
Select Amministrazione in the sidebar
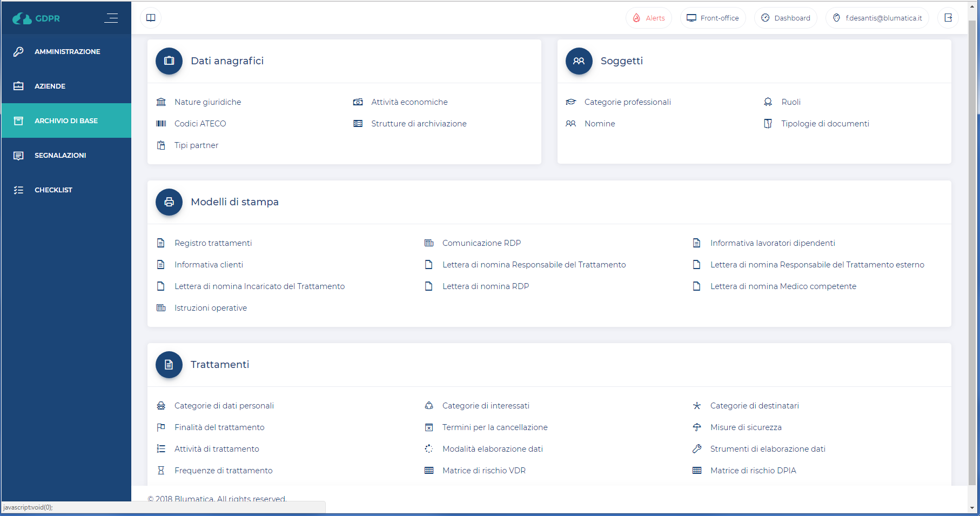tap(67, 52)
